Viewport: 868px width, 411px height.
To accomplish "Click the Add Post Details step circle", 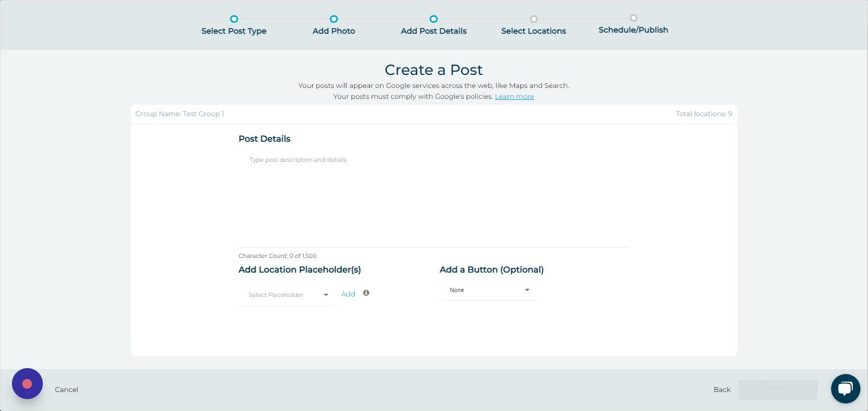I will (x=433, y=19).
